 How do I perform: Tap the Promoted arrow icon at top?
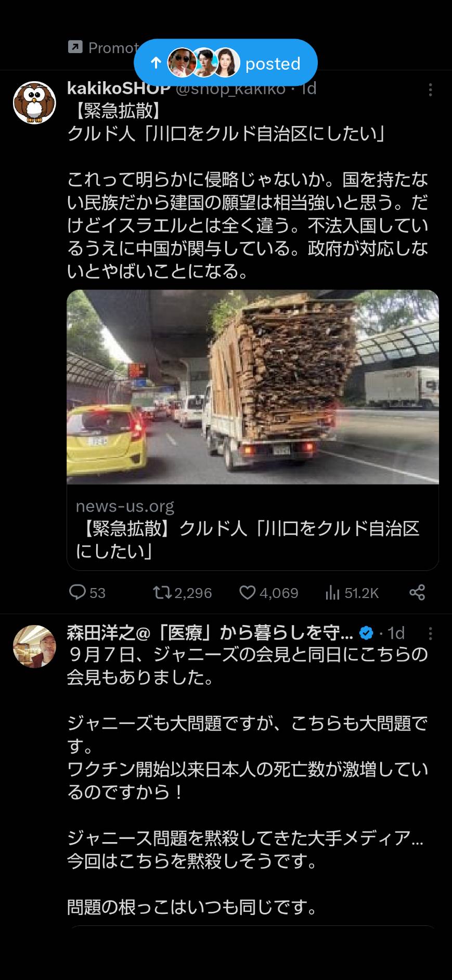click(75, 47)
